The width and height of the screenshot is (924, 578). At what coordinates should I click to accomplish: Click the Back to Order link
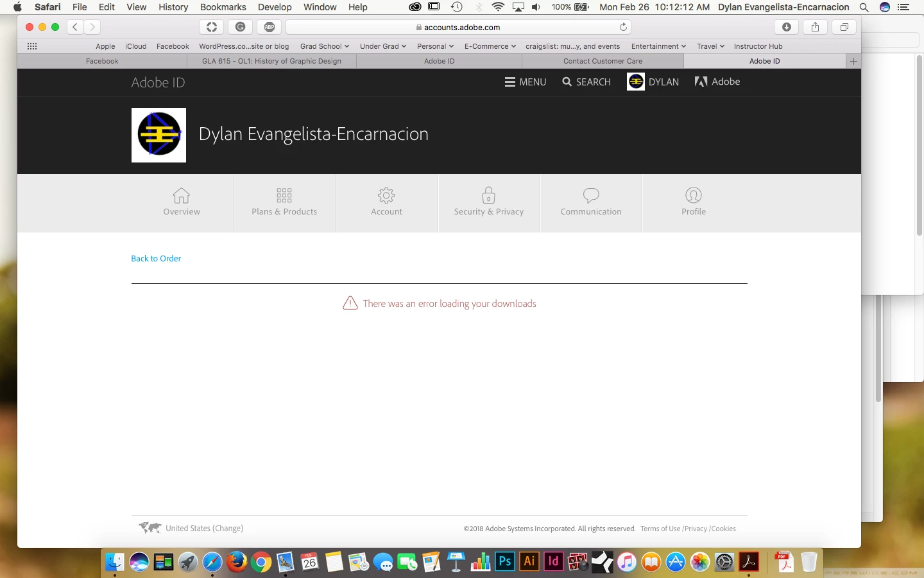[x=156, y=258]
